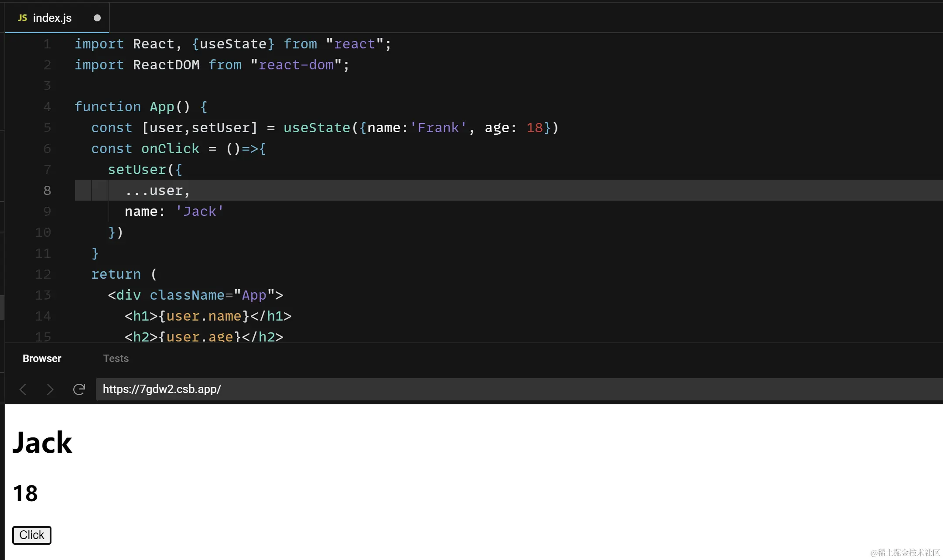Click the unsaved dot on index.js tab
This screenshot has height=560, width=943.
pyautogui.click(x=97, y=18)
